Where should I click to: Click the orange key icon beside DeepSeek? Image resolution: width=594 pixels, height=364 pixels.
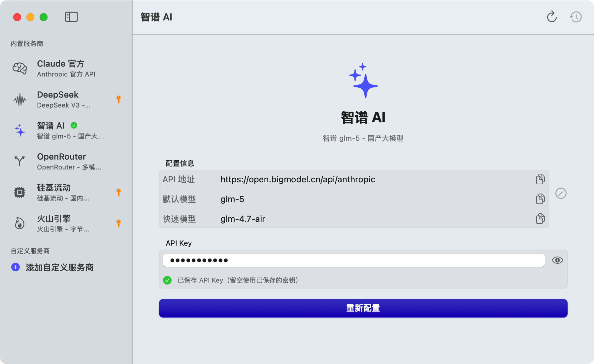pos(118,99)
